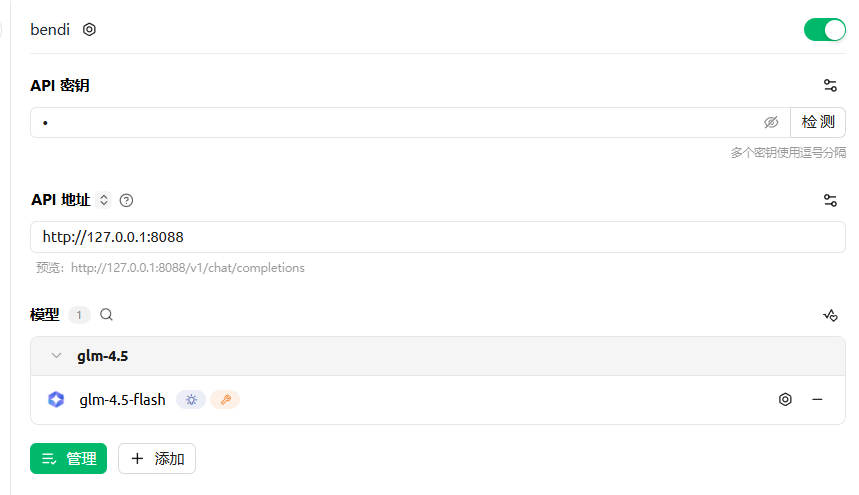Open API address settings icon

(830, 200)
